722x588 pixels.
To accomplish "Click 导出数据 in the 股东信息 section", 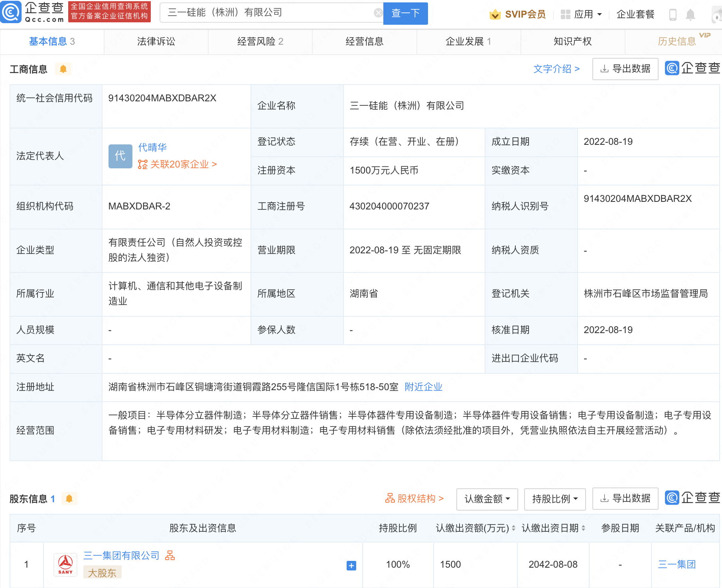I will coord(625,499).
